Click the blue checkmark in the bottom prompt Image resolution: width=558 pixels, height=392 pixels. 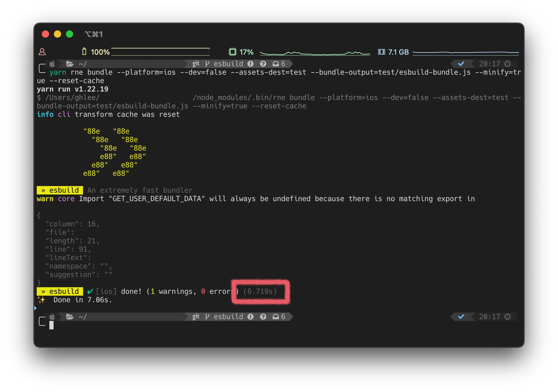(461, 317)
